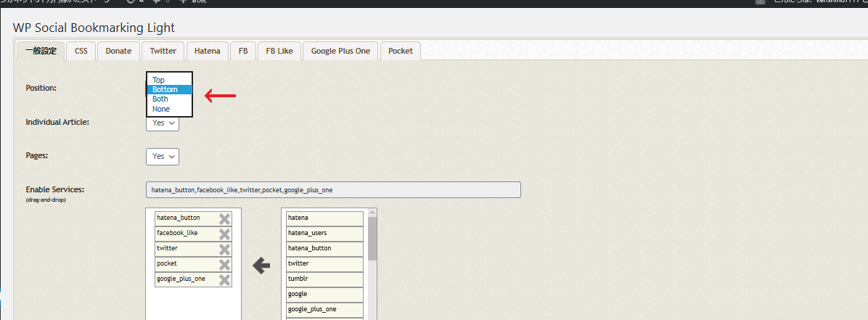Open the Pages Yes dropdown
Image resolution: width=868 pixels, height=320 pixels.
(x=163, y=157)
